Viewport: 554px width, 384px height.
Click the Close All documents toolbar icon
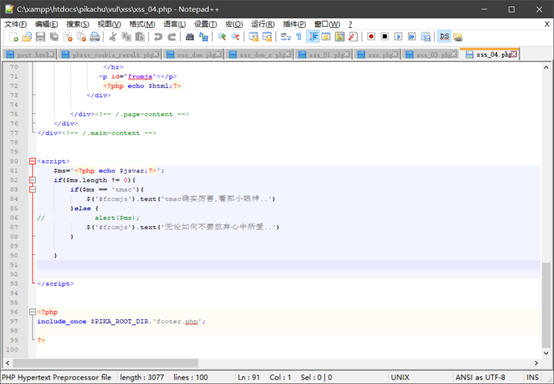(81, 37)
